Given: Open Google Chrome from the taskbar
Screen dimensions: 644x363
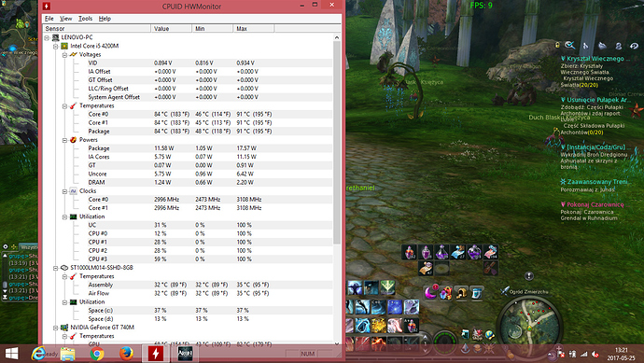Looking at the screenshot, I should [x=97, y=353].
